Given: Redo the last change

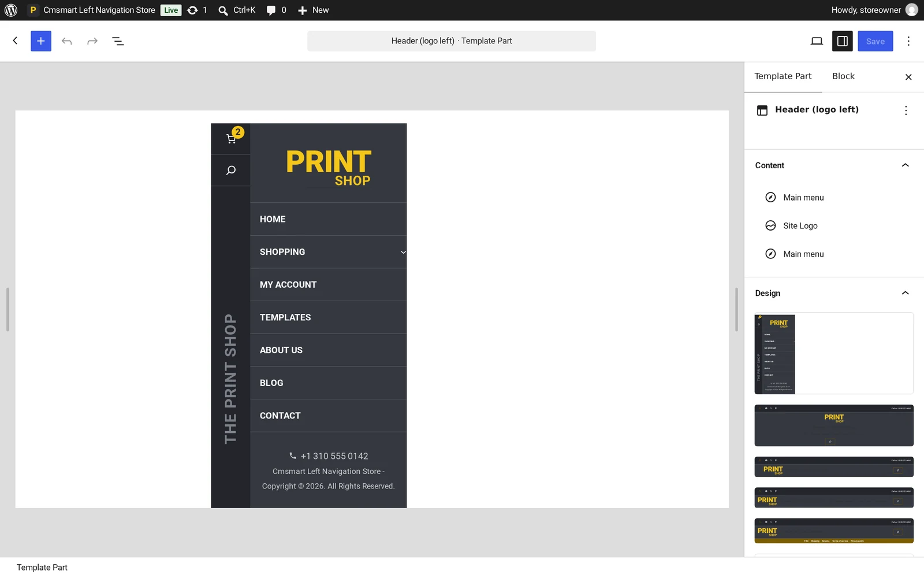Looking at the screenshot, I should tap(92, 41).
